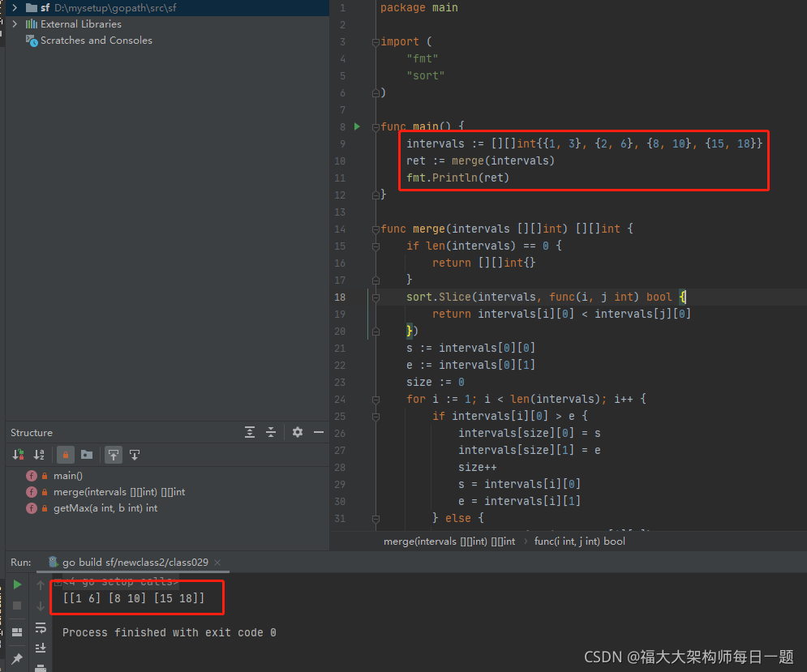This screenshot has height=672, width=807.
Task: Click the External Libraries bars icon
Action: coord(32,24)
